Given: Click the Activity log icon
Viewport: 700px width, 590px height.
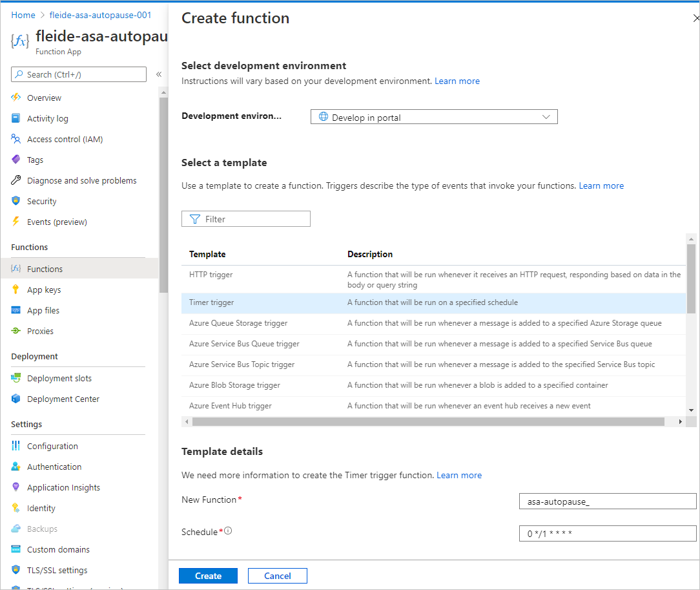Looking at the screenshot, I should pyautogui.click(x=16, y=118).
